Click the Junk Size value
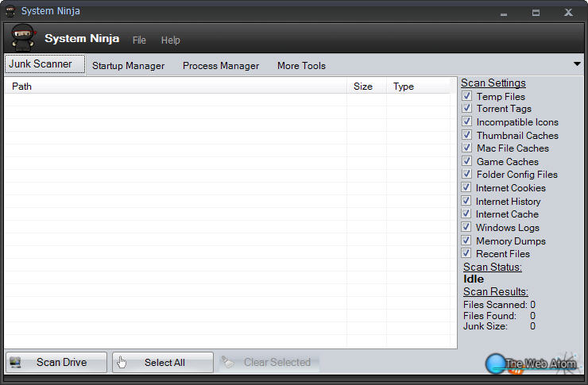588x385 pixels. (x=532, y=326)
